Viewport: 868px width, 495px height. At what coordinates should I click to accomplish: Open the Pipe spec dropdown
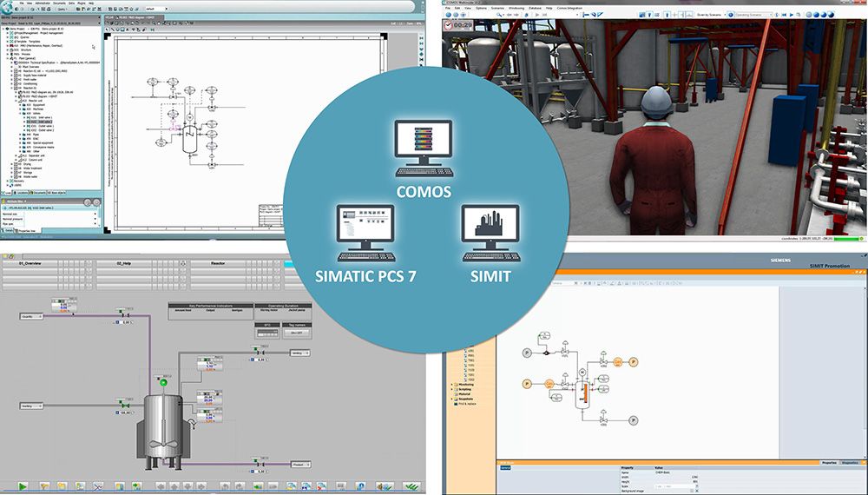tap(95, 224)
